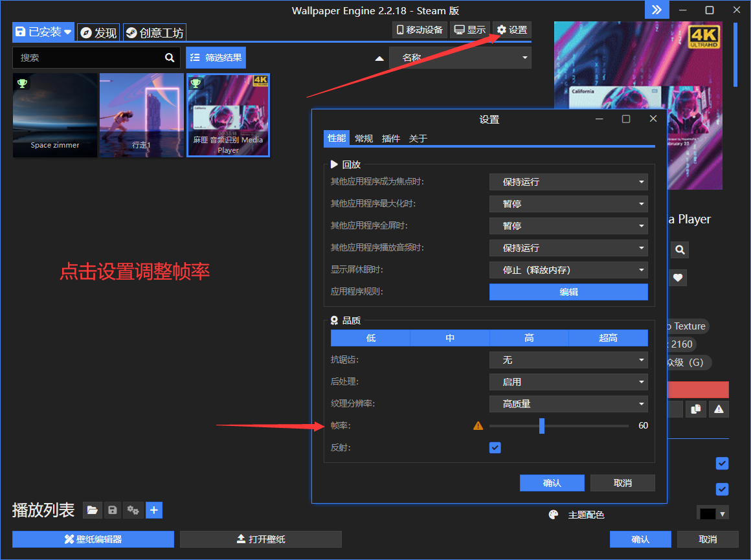
Task: Collapse the 回放 playback section header
Action: (345, 164)
